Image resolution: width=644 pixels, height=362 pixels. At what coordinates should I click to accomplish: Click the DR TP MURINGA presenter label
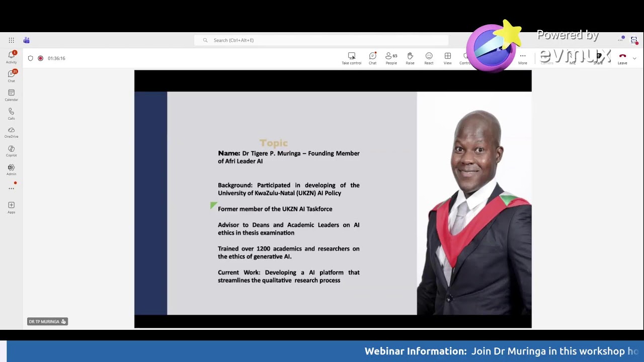point(47,321)
